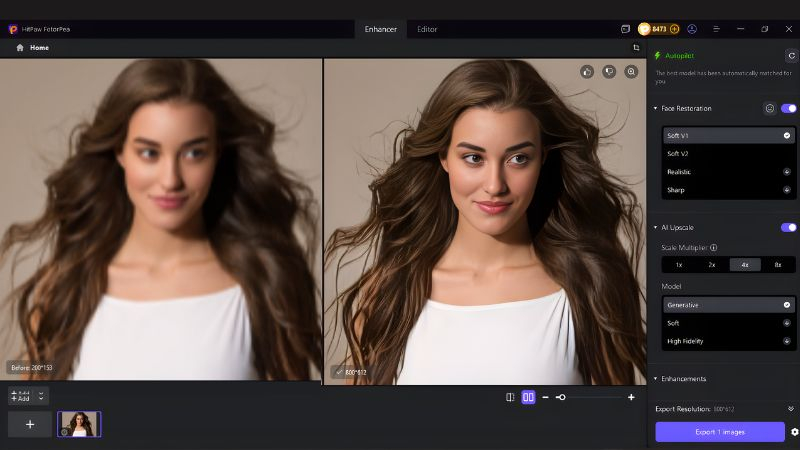Screen dimensions: 800x450
Task: Set scale multiplier to 8x
Action: click(x=778, y=265)
